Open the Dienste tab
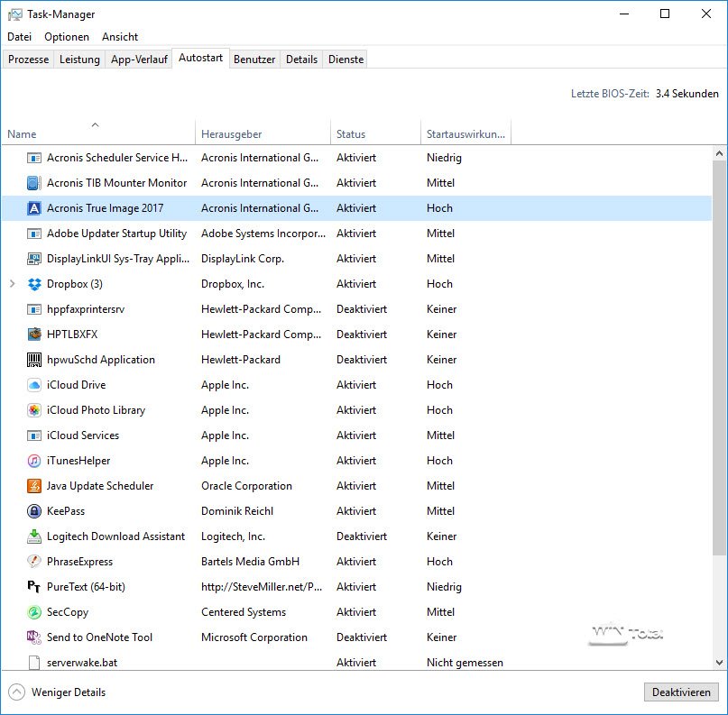Image resolution: width=728 pixels, height=715 pixels. coord(346,60)
